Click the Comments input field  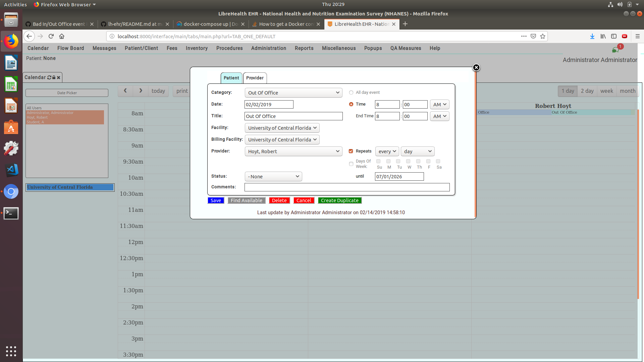point(347,187)
